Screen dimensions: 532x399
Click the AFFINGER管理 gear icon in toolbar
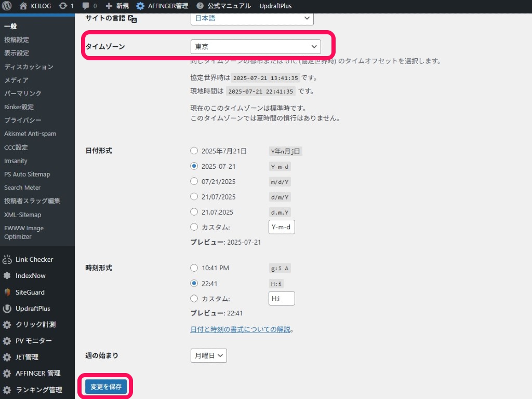pos(140,6)
